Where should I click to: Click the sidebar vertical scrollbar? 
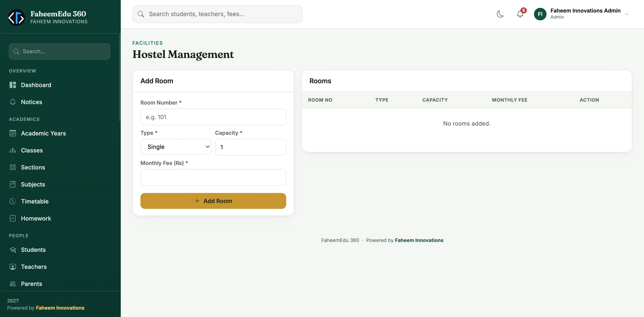click(120, 77)
